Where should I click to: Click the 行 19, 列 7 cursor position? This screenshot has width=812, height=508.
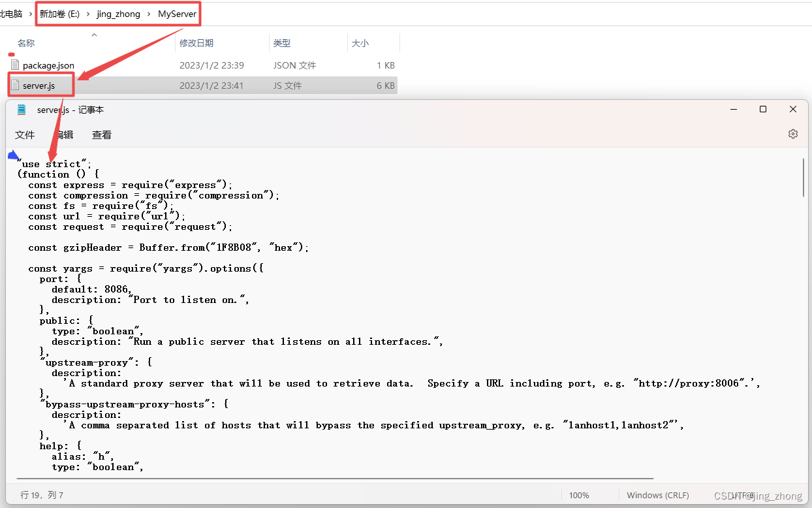[x=42, y=495]
